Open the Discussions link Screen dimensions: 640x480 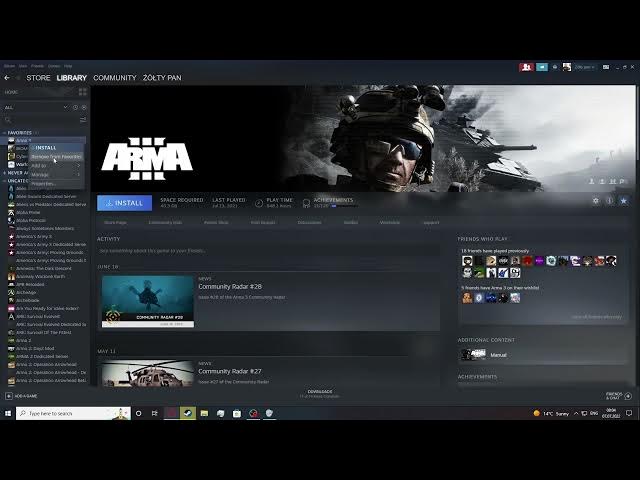pyautogui.click(x=309, y=222)
